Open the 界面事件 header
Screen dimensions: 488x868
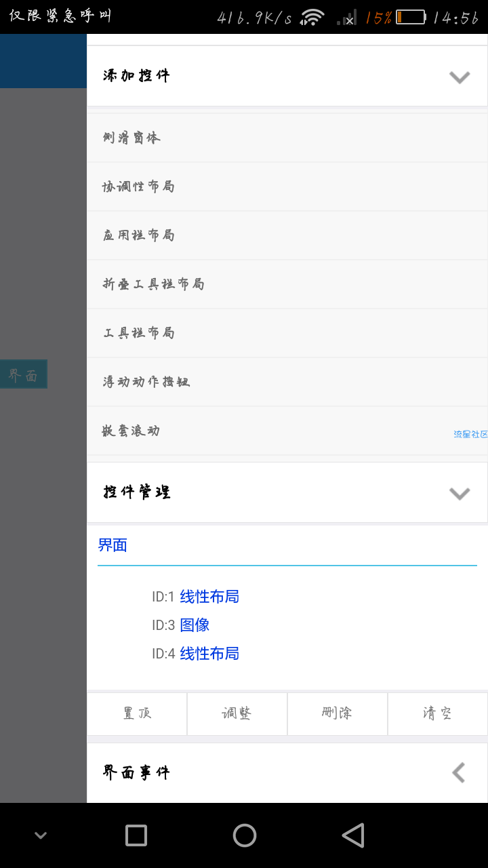coord(287,772)
